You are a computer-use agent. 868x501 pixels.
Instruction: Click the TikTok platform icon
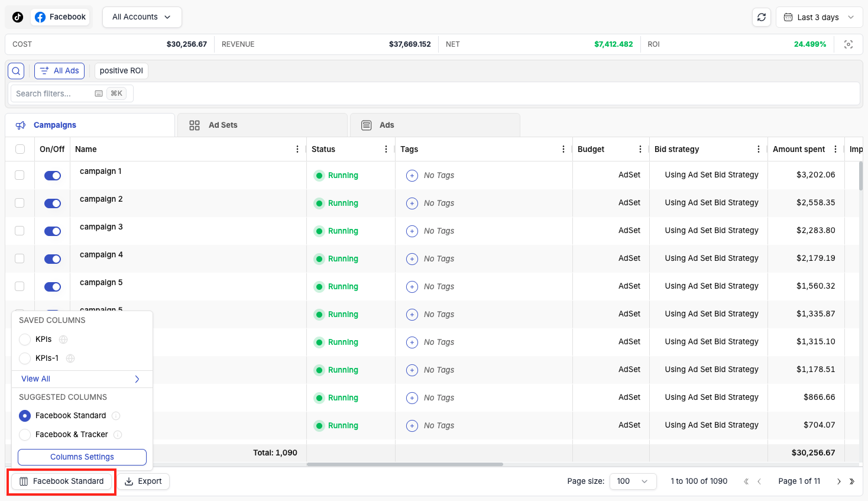click(x=18, y=17)
